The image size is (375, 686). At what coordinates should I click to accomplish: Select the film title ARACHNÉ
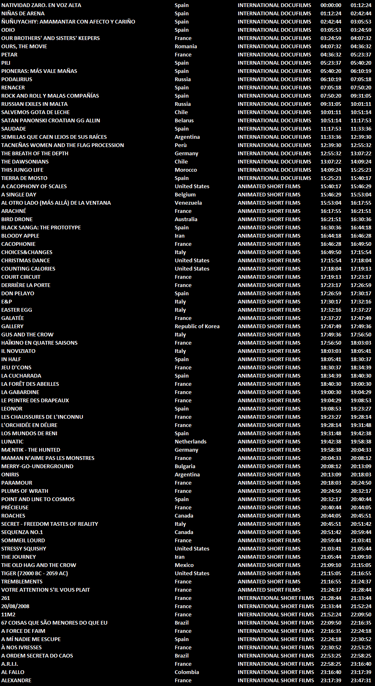point(13,211)
